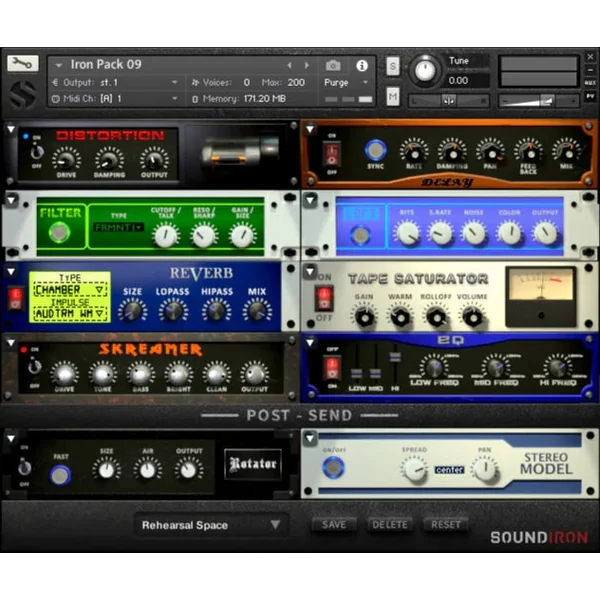Collapse the Stereo Model module arrow
Screen dimensions: 600x600
(310, 439)
